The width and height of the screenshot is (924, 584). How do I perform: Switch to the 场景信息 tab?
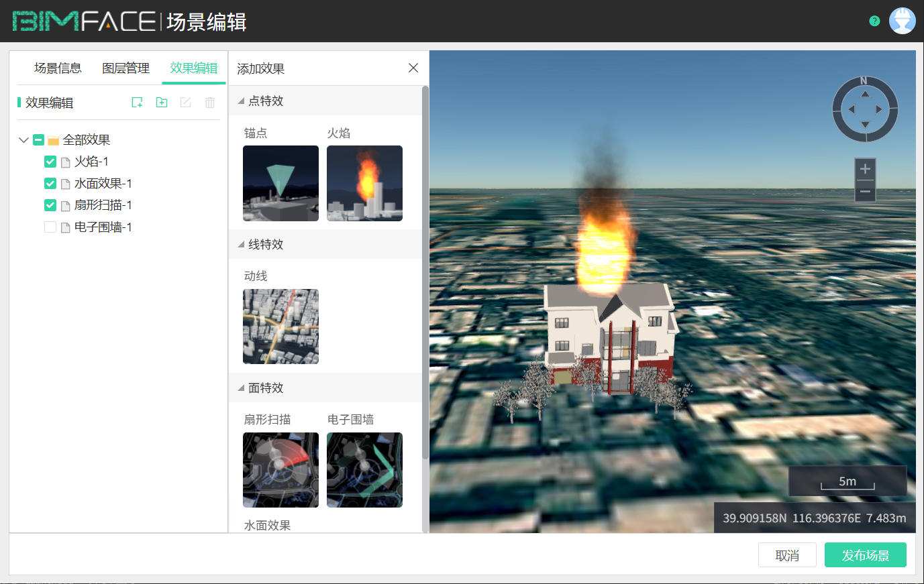point(58,68)
